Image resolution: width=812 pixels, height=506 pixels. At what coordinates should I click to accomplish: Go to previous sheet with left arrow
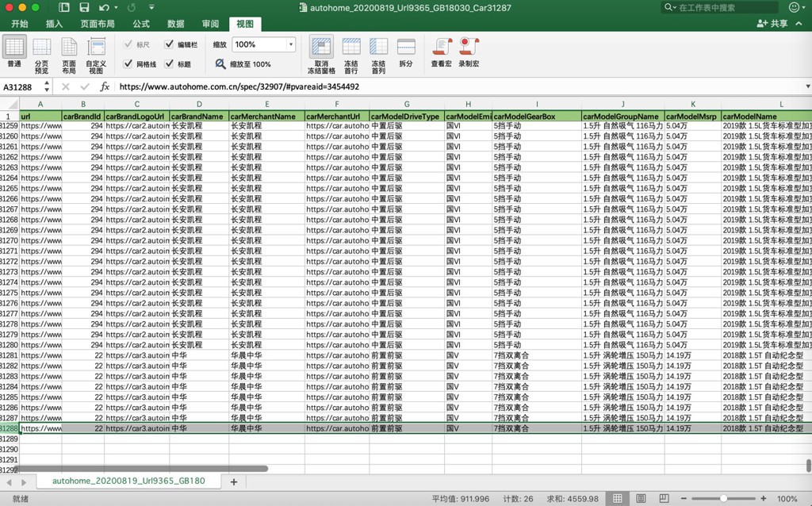click(x=9, y=482)
